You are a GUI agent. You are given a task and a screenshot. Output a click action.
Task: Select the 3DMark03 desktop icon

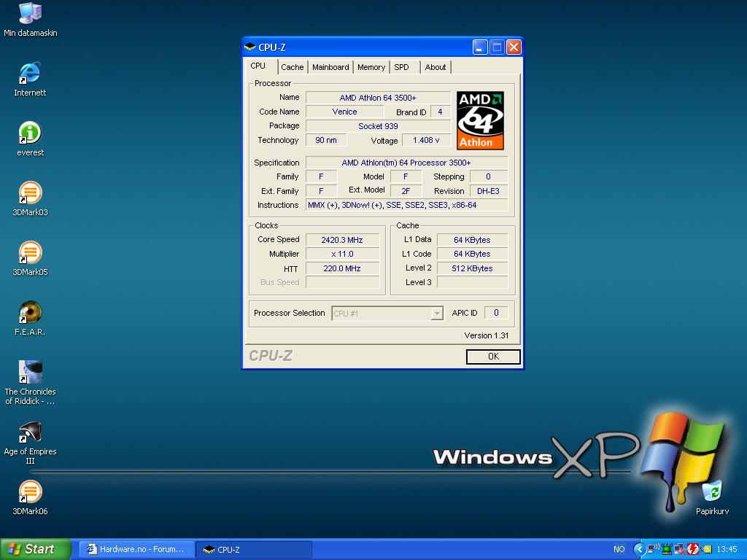30,199
